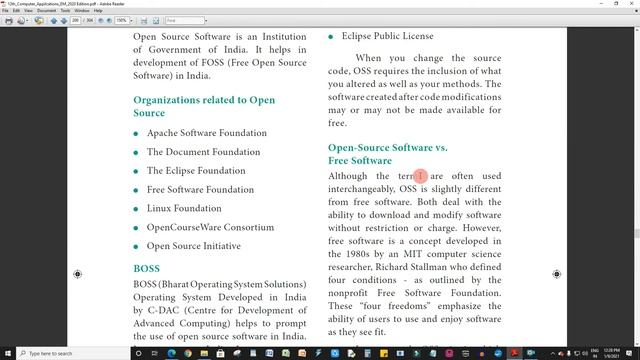
Task: Click 'Open-Source Software vs. Free Software' heading
Action: coord(388,154)
